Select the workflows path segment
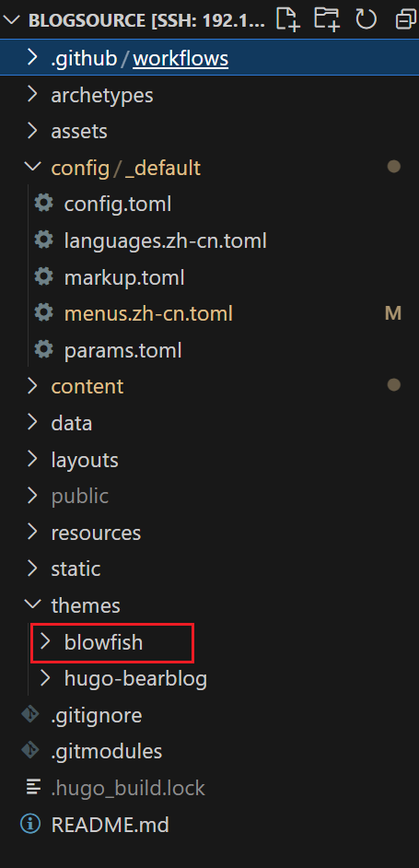Viewport: 419px width, 868px height. [180, 58]
